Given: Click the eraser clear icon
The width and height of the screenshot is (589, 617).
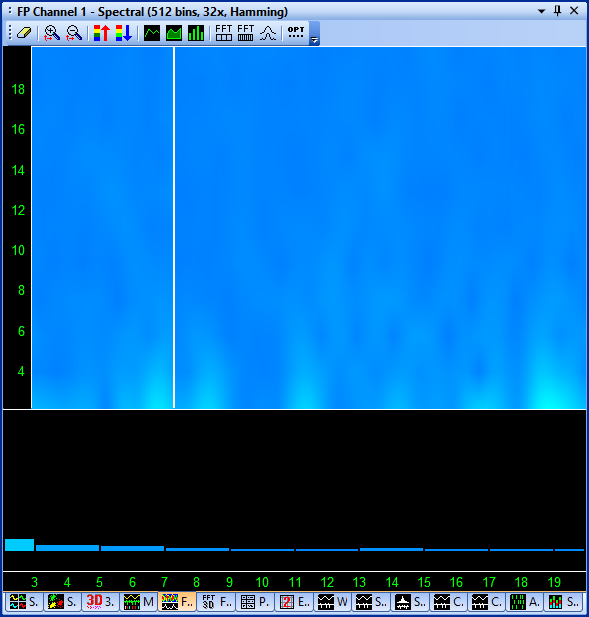Looking at the screenshot, I should (24, 33).
